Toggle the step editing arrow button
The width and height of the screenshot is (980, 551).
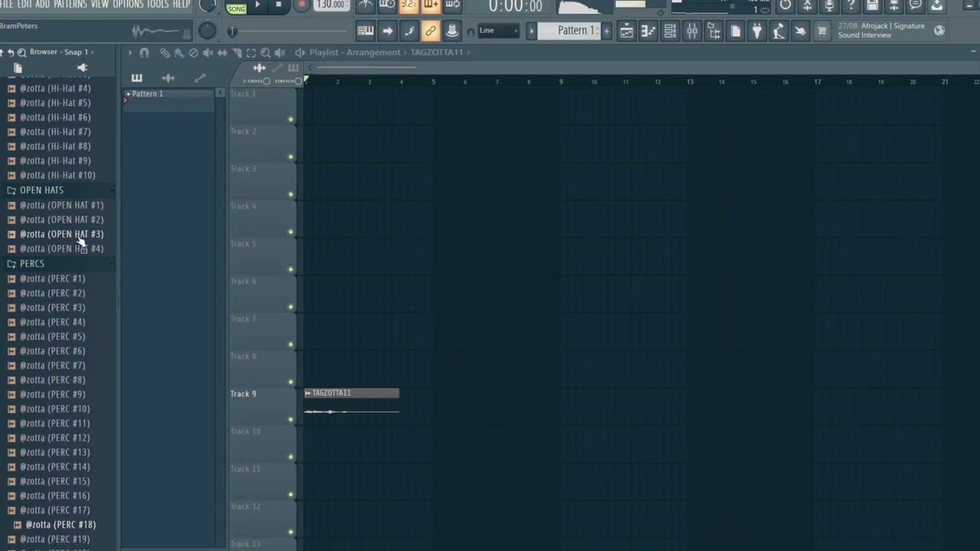(387, 31)
